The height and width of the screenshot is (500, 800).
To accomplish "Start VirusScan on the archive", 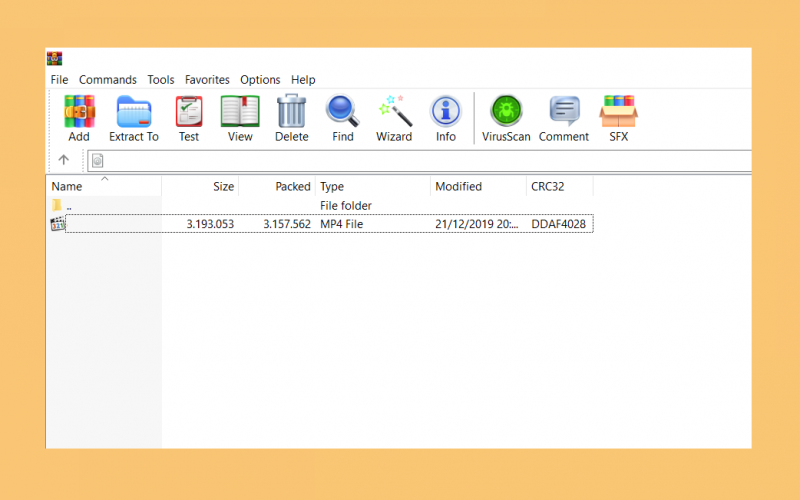I will click(506, 111).
